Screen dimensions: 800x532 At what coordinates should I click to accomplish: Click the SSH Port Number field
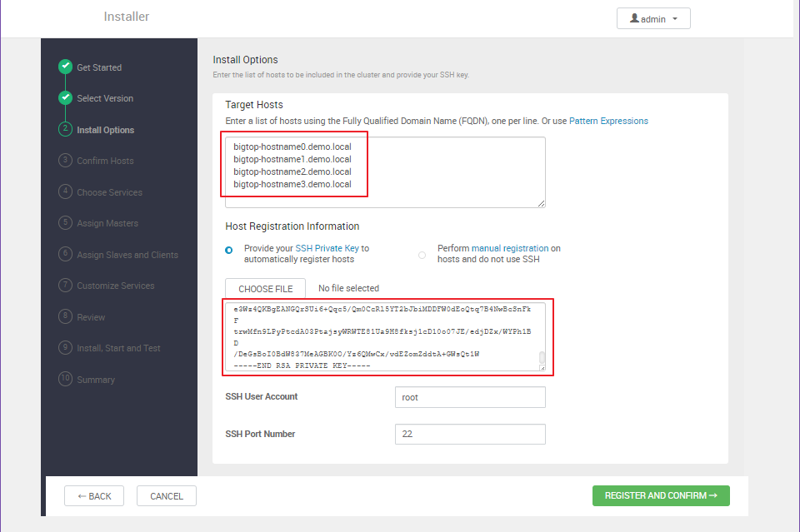(x=470, y=434)
